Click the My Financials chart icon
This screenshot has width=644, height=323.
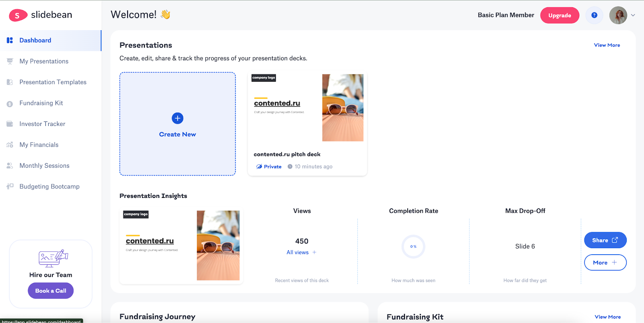coord(10,145)
